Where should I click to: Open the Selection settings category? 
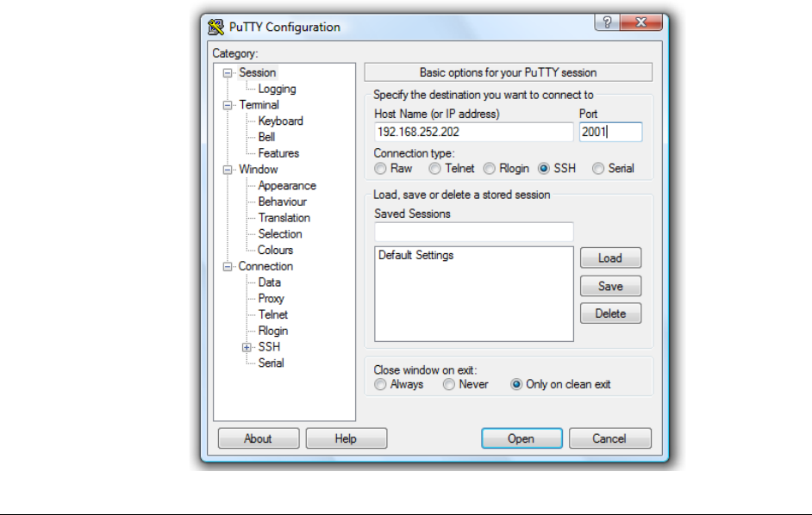pyautogui.click(x=280, y=234)
